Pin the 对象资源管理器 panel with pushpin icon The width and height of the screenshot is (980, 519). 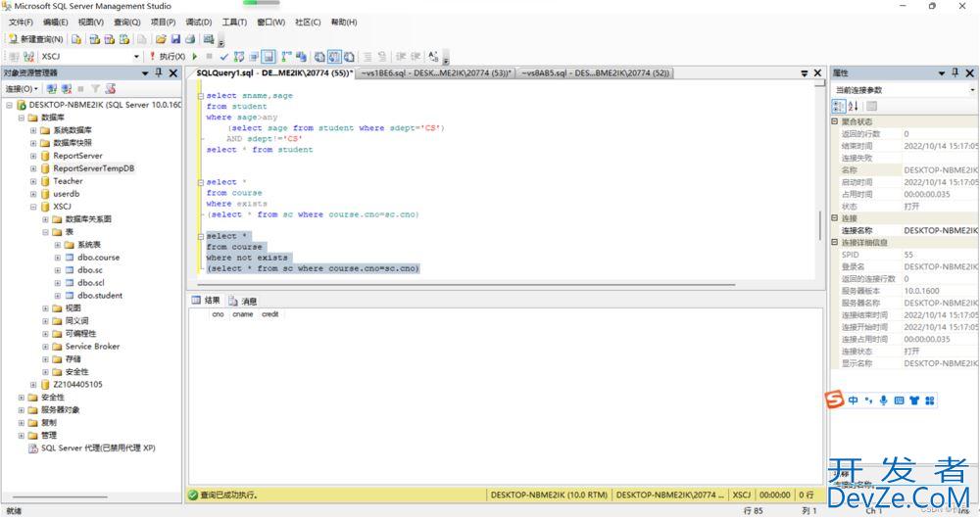point(159,73)
